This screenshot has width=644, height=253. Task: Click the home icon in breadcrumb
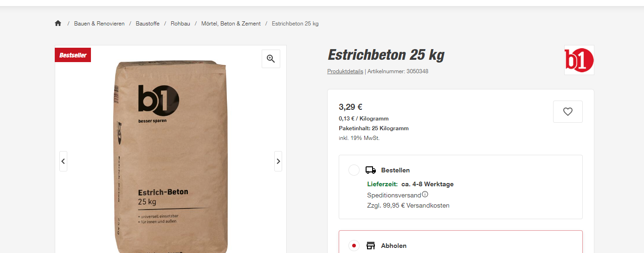pyautogui.click(x=58, y=24)
